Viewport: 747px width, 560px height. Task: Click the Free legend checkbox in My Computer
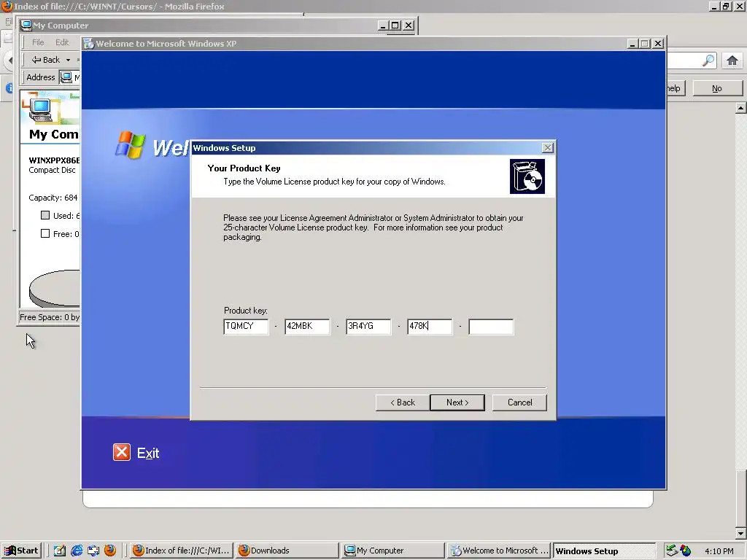tap(45, 233)
